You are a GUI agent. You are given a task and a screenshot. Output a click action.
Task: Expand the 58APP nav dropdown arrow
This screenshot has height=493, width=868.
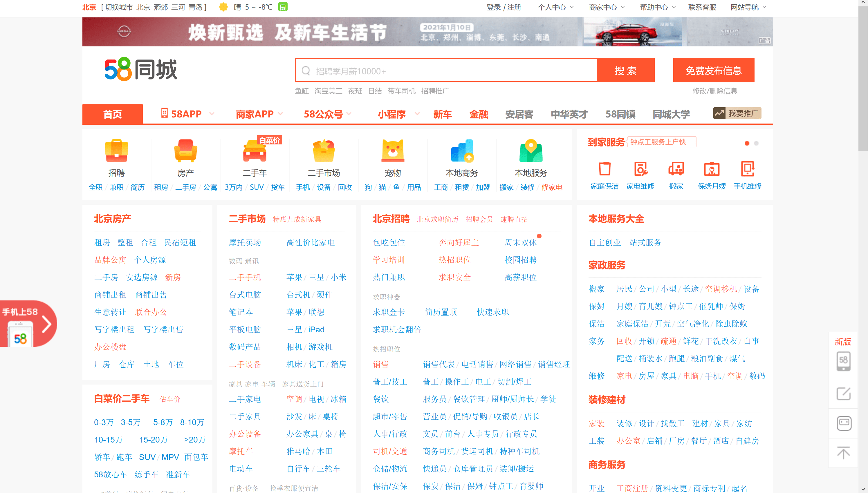click(x=212, y=114)
